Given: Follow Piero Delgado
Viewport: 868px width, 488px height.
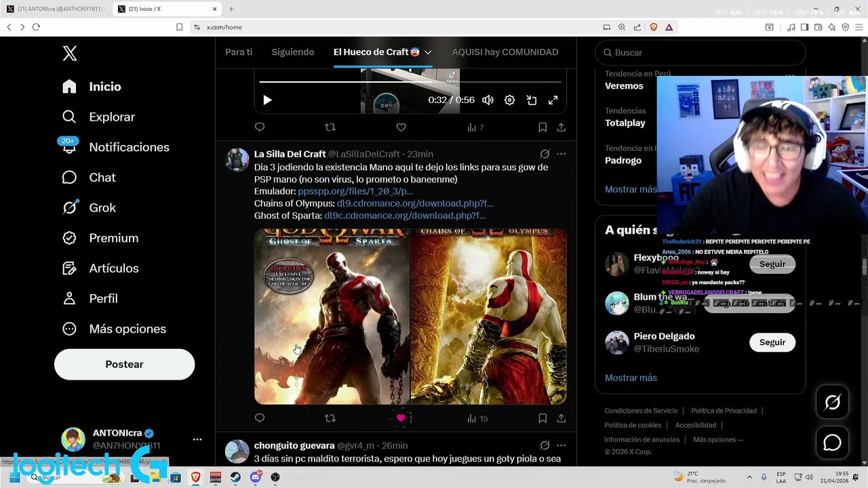Looking at the screenshot, I should (772, 342).
